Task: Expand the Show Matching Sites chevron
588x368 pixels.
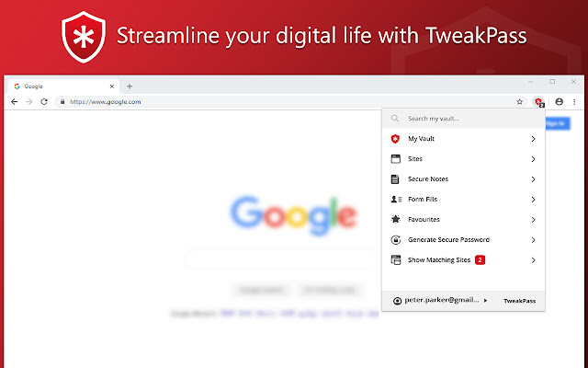Action: (533, 260)
